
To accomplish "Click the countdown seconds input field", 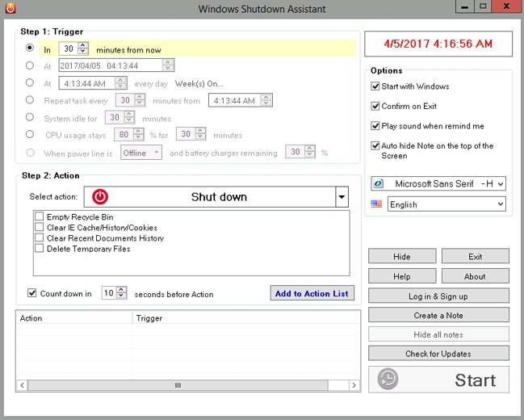I will click(109, 293).
